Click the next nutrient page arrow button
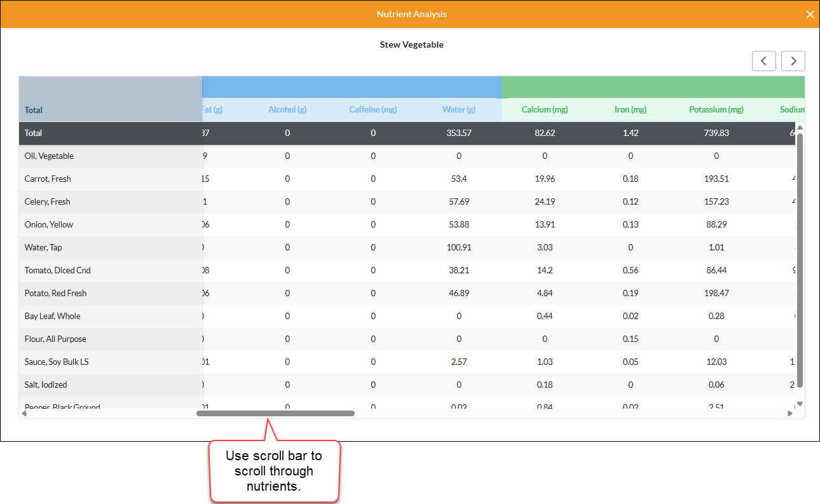The width and height of the screenshot is (820, 504). [793, 61]
